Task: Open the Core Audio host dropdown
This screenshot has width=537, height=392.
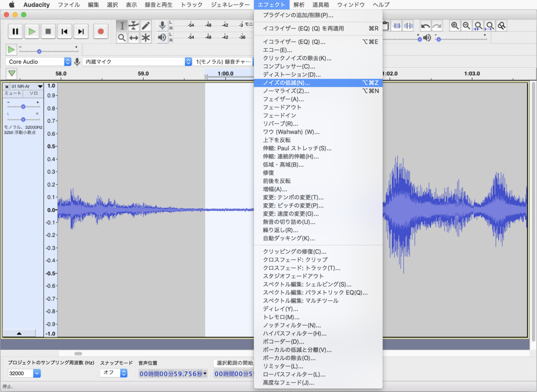Action: pyautogui.click(x=38, y=62)
